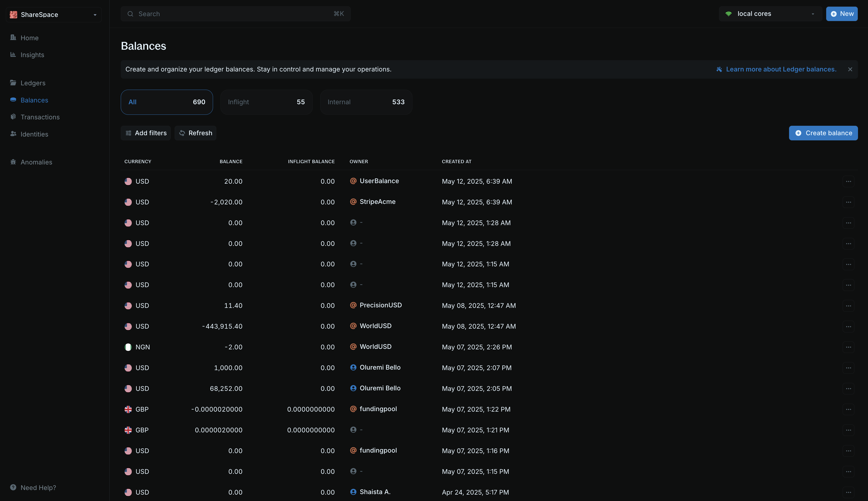This screenshot has width=868, height=501.
Task: Click the Ledgers folder icon
Action: point(13,82)
